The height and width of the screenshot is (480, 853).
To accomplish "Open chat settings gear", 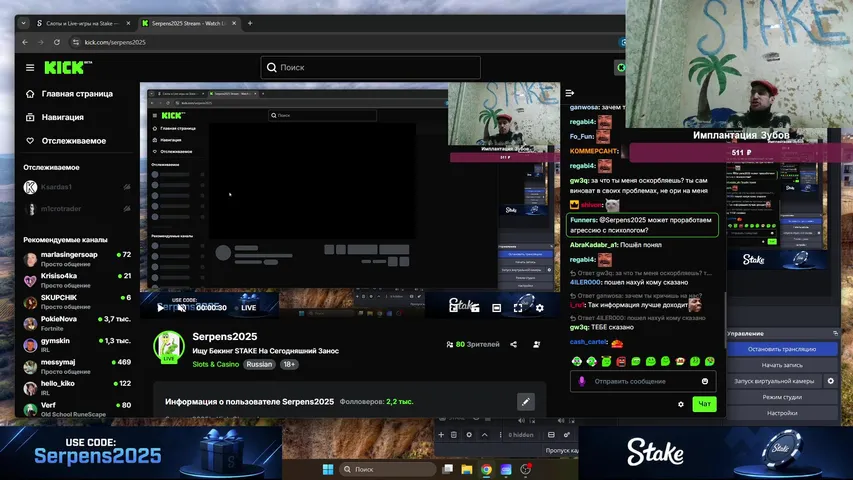I will point(681,404).
